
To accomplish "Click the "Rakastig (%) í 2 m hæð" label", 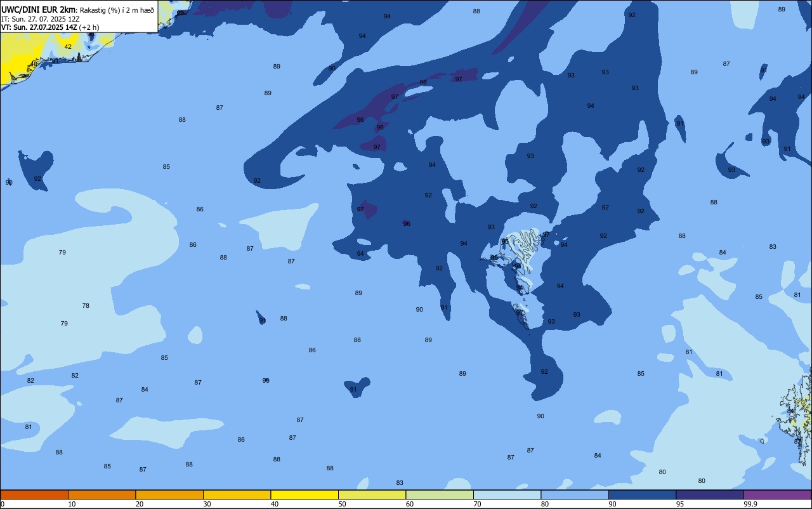I will tap(116, 10).
